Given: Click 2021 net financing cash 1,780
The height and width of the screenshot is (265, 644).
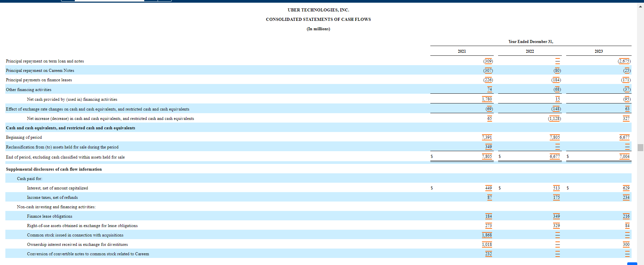Looking at the screenshot, I should click(487, 99).
